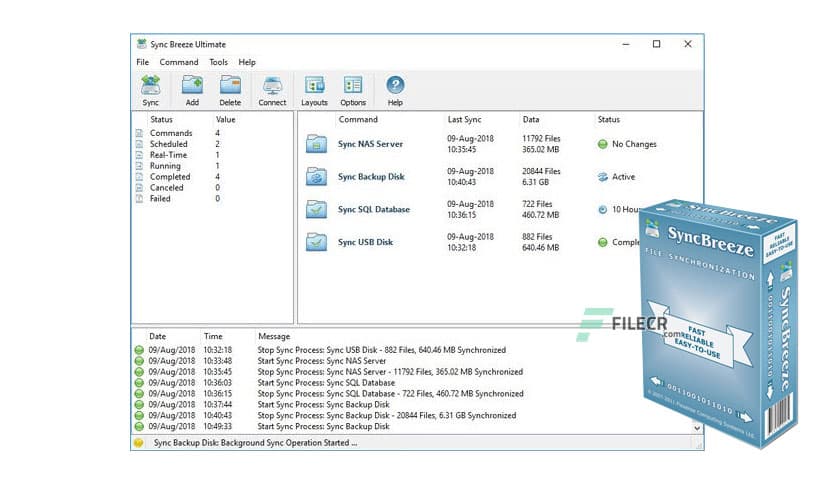Click the Sync Breeze title bar app icon

pyautogui.click(x=141, y=44)
